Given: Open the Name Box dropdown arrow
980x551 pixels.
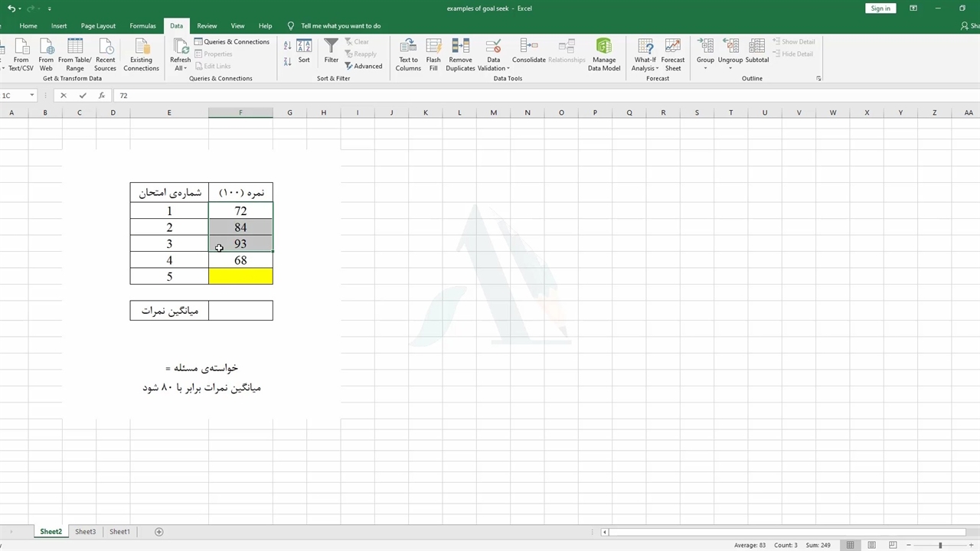Looking at the screenshot, I should click(x=32, y=96).
